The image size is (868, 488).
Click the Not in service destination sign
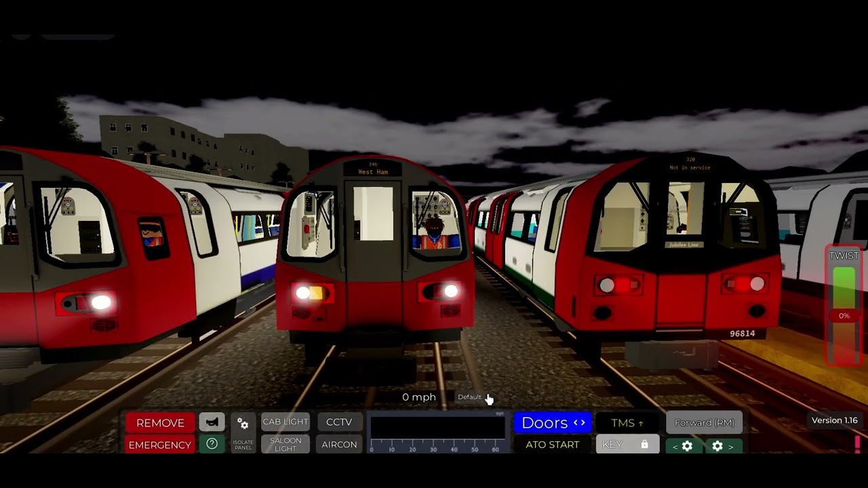pyautogui.click(x=690, y=167)
